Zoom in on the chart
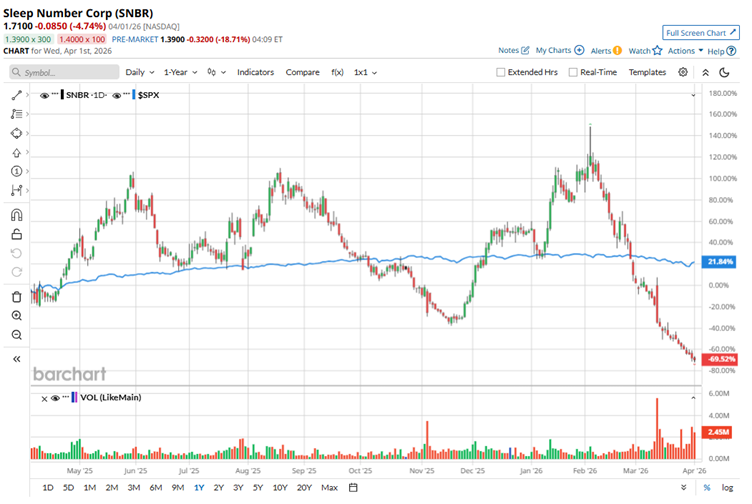 [x=16, y=316]
